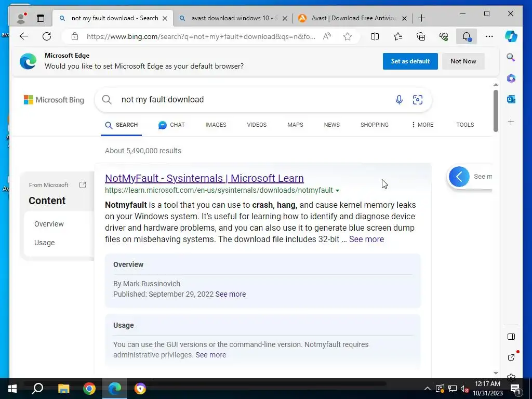The image size is (532, 399).
Task: Refresh the page
Action: coord(46,36)
